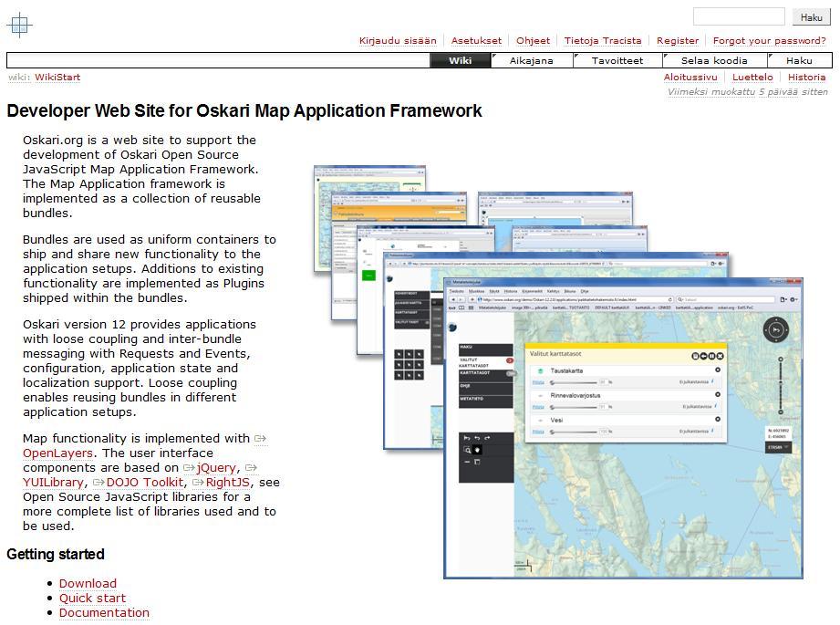The image size is (840, 625).
Task: Open the HAKU tile in Oskari demo menu
Action: [x=485, y=349]
